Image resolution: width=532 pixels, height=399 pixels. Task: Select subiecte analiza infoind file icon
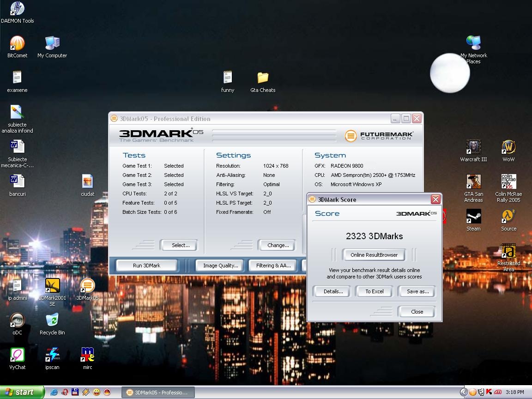[x=17, y=119]
